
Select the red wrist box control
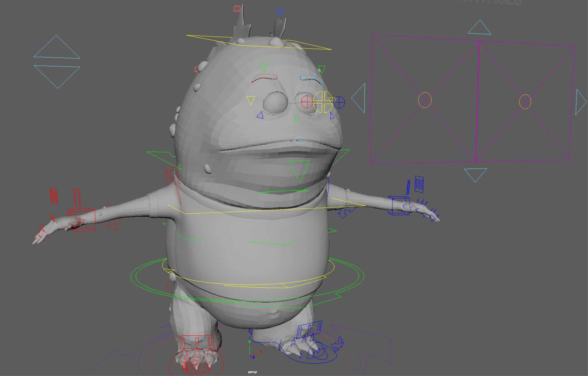82,220
